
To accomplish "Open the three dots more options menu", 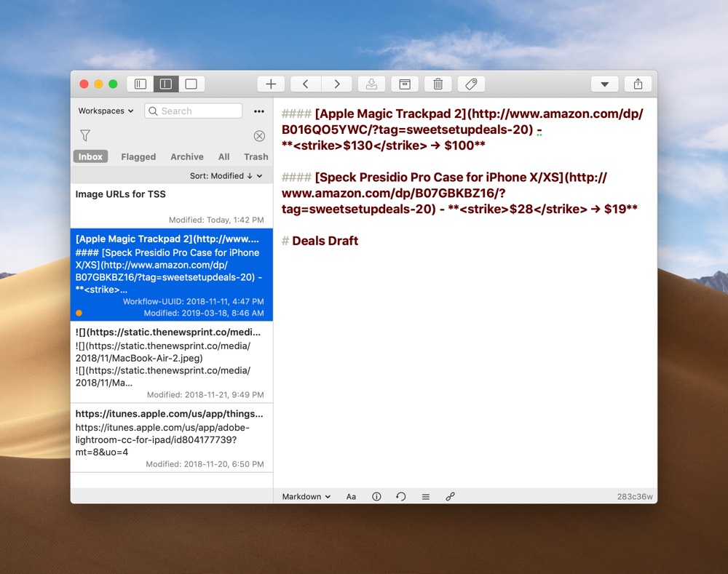I will [x=259, y=111].
